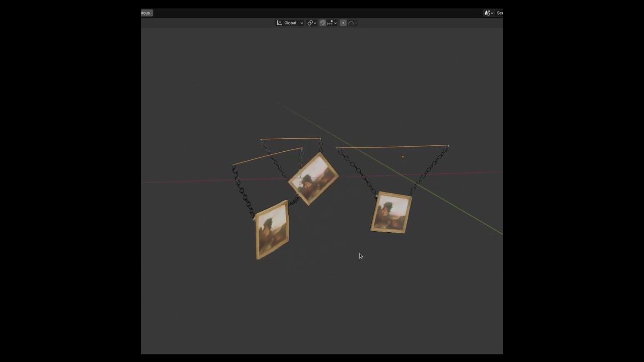Toggle proportional editing in the header
The image size is (644, 362).
tap(343, 23)
